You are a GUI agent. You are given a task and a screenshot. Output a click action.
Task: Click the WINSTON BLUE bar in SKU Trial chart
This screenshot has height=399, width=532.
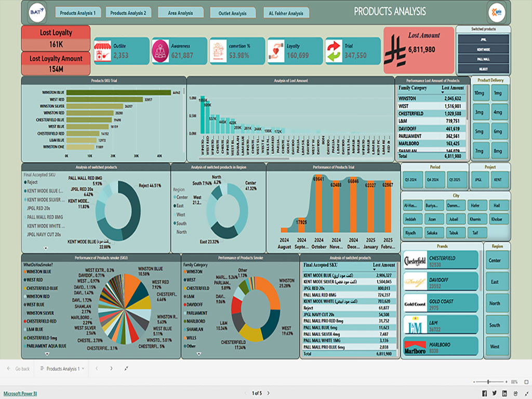click(119, 92)
